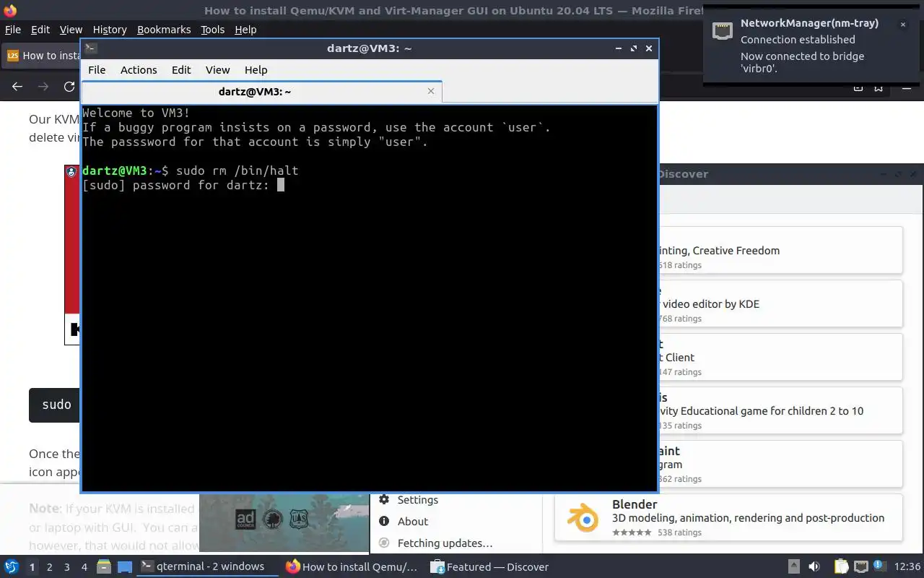Click the show desktop icon on the taskbar

pos(125,566)
